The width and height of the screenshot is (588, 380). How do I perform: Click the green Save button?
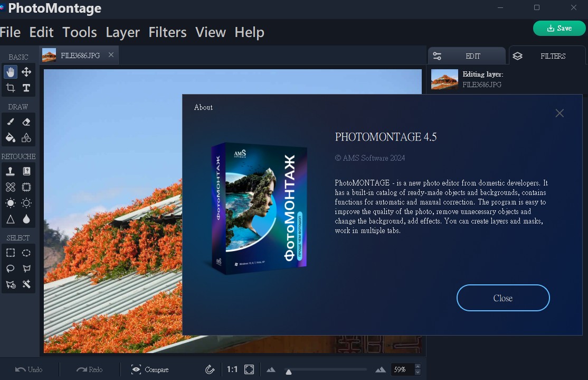point(559,29)
